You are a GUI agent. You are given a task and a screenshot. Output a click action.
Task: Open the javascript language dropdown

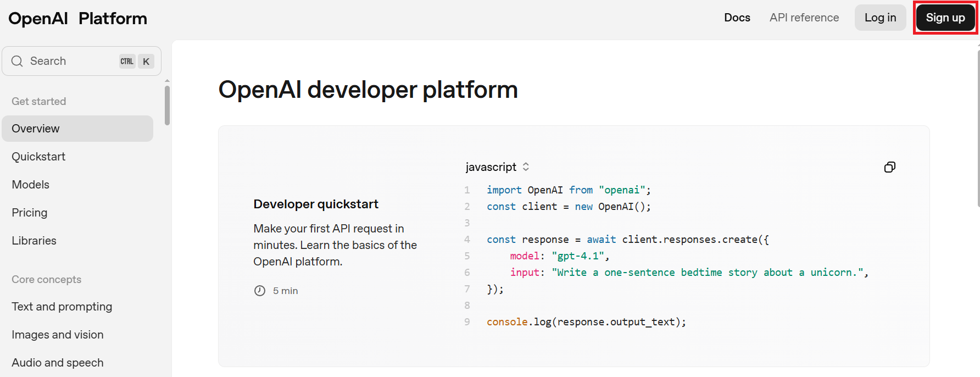point(491,167)
